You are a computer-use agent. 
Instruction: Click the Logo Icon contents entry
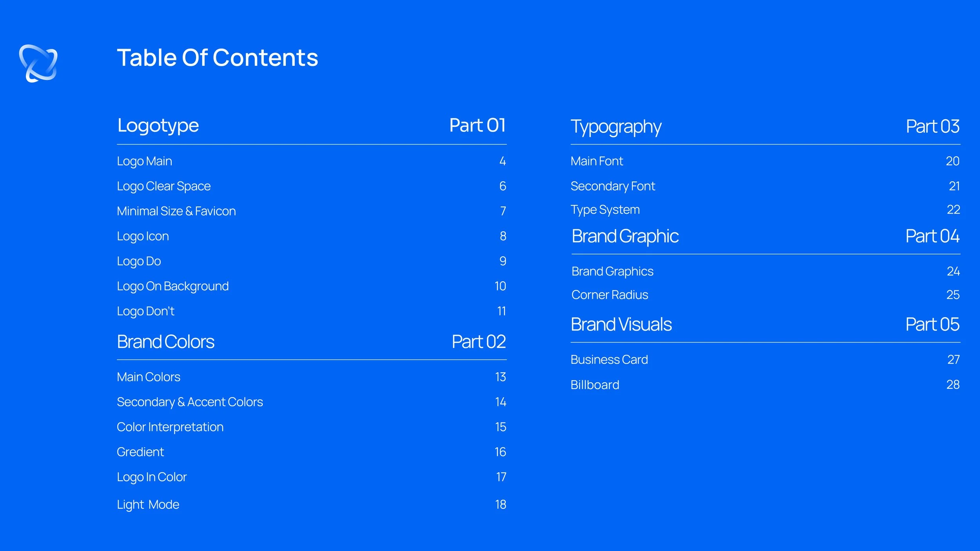(143, 236)
